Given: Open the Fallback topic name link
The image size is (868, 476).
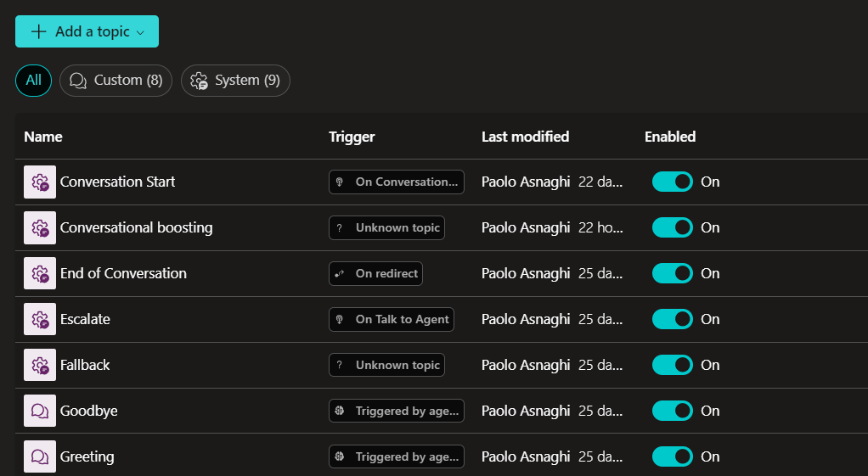Looking at the screenshot, I should point(85,365).
